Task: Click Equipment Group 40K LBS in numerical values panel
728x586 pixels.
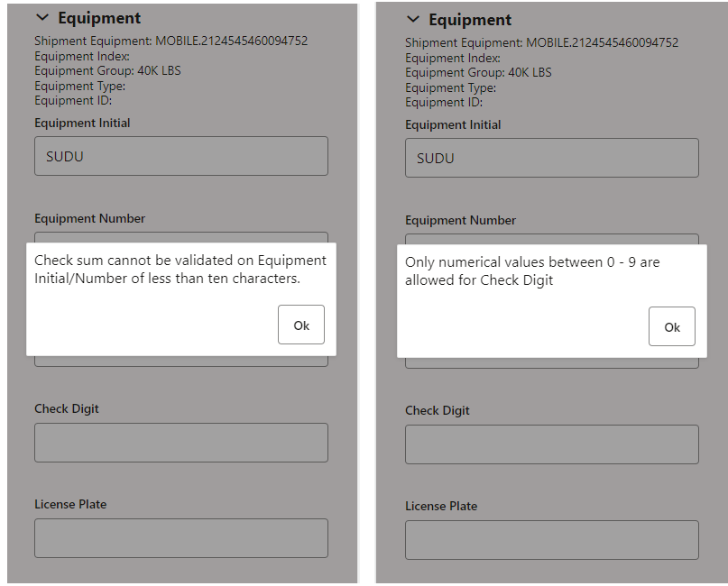Action: coord(478,73)
